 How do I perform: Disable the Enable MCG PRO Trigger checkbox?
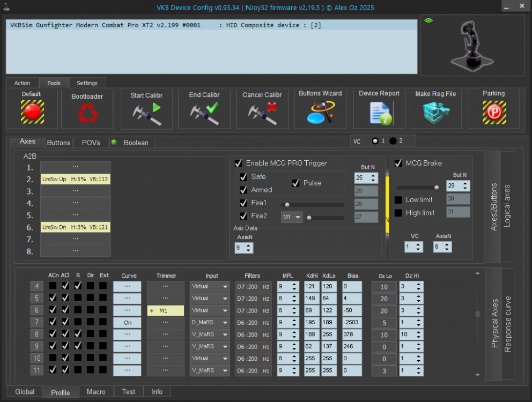click(x=238, y=163)
